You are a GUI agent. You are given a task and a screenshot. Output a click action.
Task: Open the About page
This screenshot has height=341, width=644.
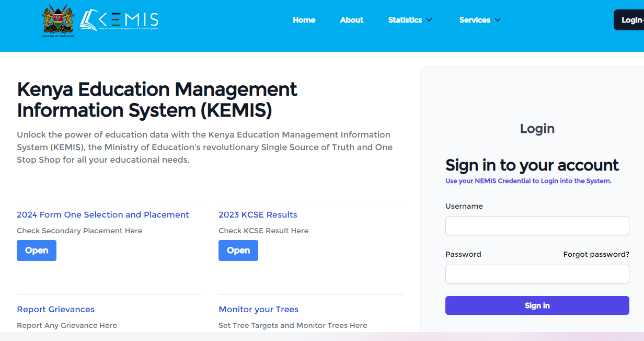(x=351, y=20)
